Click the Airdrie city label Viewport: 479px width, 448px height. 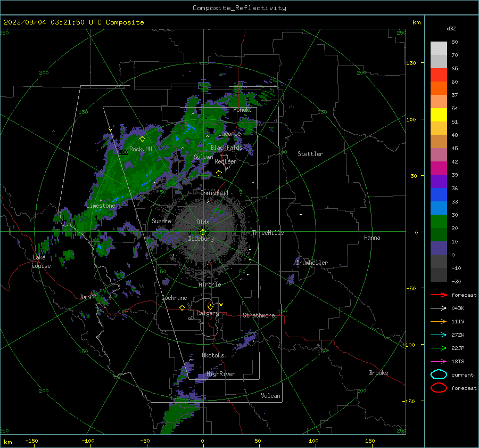[210, 284]
